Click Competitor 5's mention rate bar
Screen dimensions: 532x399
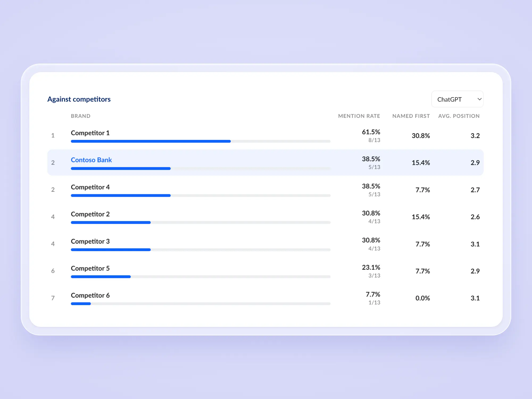pyautogui.click(x=201, y=277)
